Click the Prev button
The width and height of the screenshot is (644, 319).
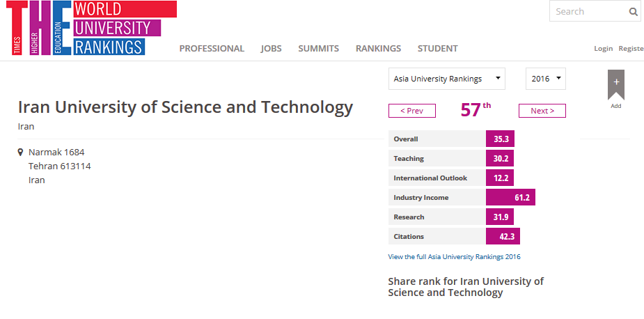412,111
